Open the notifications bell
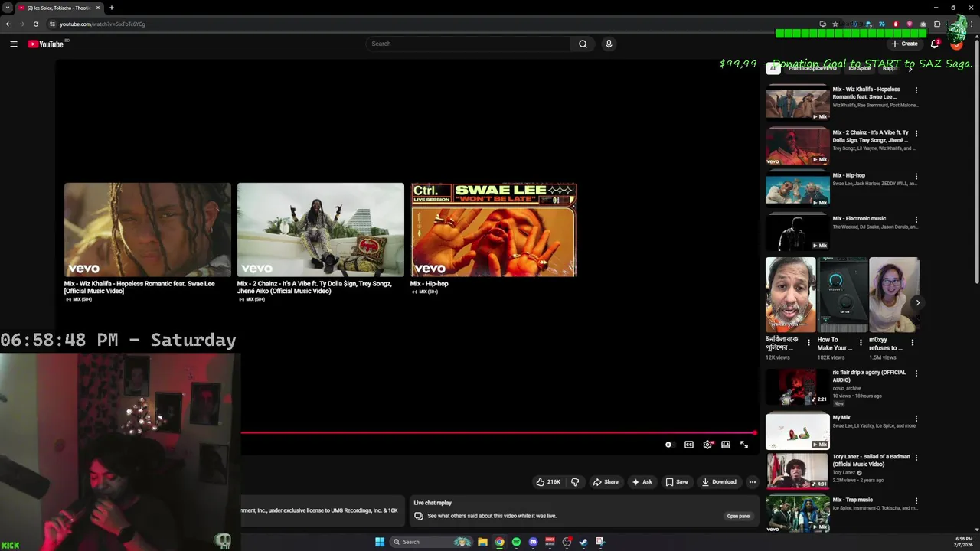The width and height of the screenshot is (980, 551). 935,44
